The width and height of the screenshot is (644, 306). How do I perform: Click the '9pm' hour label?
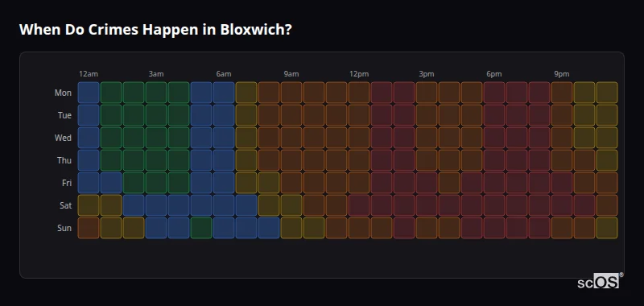[x=561, y=74]
